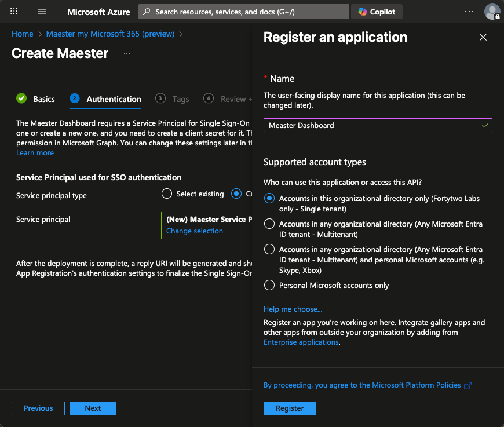
Task: Click the ellipsis next to Create Maester
Action: pyautogui.click(x=127, y=53)
